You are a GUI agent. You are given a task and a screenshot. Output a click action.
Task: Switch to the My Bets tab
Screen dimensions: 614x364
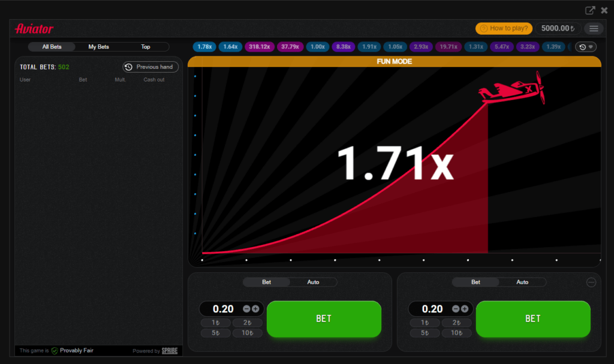99,47
